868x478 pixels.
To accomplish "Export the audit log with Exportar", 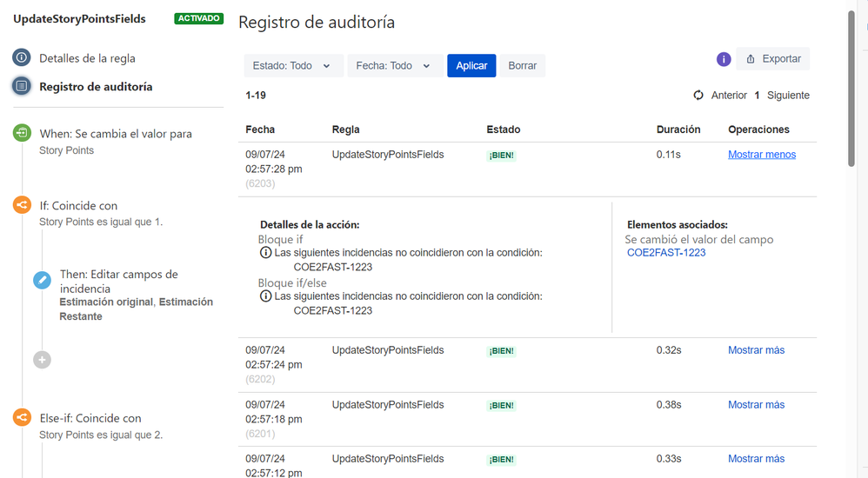I will (x=773, y=58).
